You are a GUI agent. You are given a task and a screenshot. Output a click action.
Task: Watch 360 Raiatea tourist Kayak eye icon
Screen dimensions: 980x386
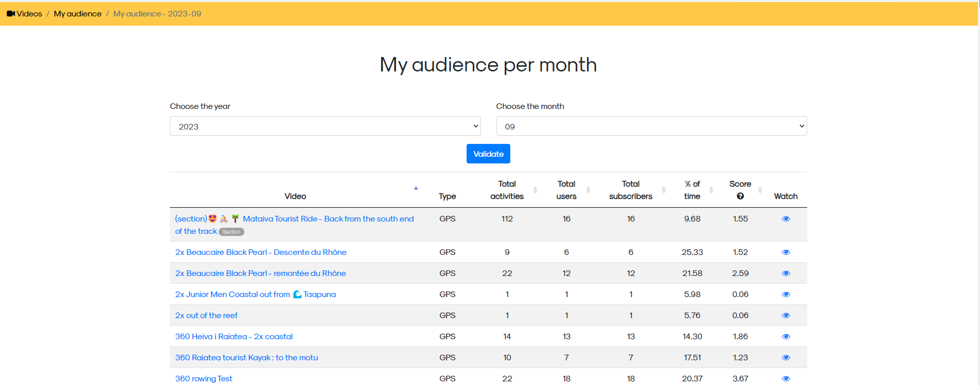(x=786, y=358)
